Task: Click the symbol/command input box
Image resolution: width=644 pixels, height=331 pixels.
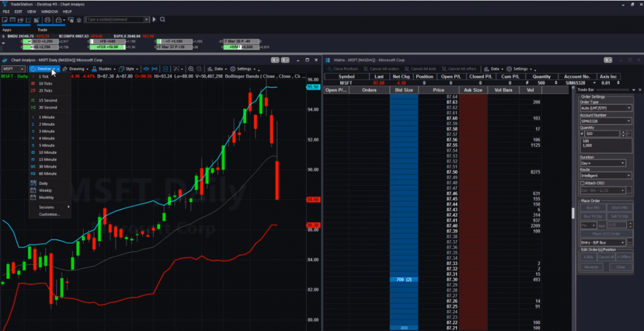Action: pos(117,19)
